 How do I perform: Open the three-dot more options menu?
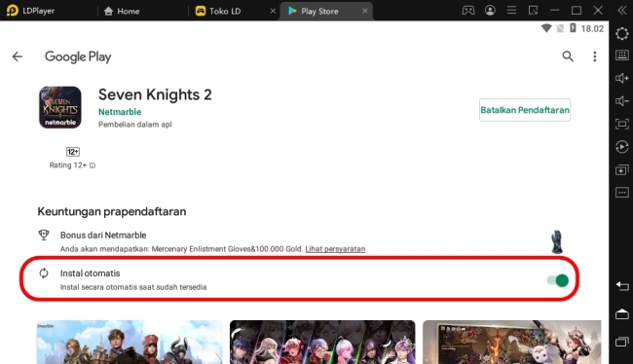pyautogui.click(x=595, y=56)
